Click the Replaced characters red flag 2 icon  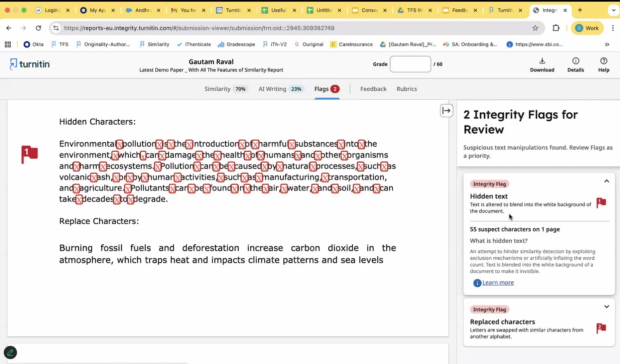pyautogui.click(x=601, y=328)
